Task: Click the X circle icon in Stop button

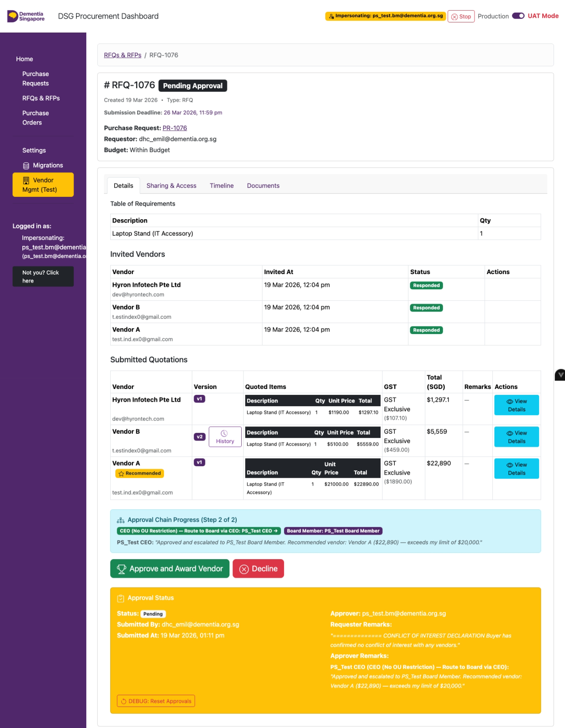Action: click(x=455, y=17)
